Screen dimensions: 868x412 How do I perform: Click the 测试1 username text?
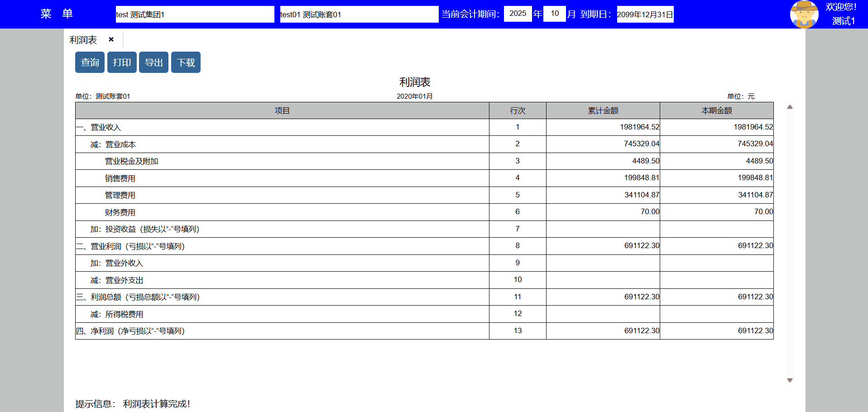coord(843,21)
